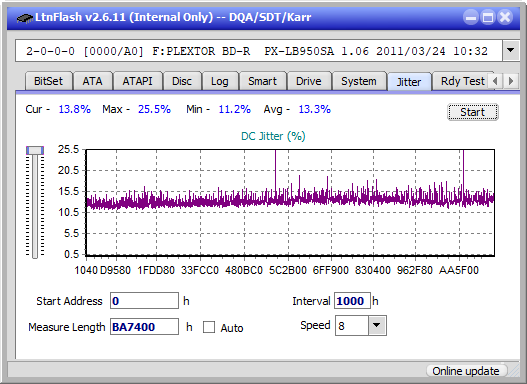Click the Cur jitter value 13.8%

(75, 109)
